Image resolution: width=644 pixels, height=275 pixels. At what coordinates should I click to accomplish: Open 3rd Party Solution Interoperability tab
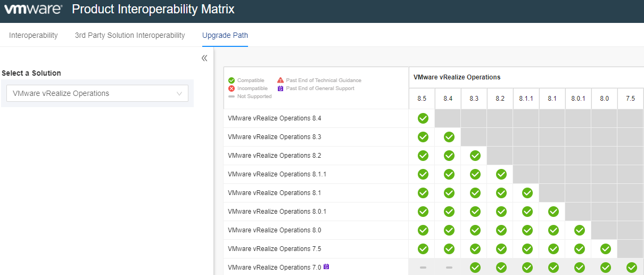130,35
